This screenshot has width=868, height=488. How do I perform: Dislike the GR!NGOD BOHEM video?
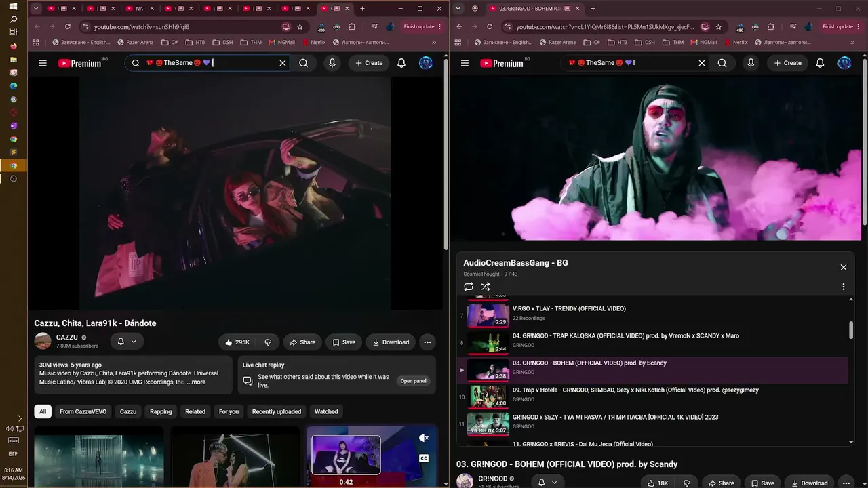(687, 483)
